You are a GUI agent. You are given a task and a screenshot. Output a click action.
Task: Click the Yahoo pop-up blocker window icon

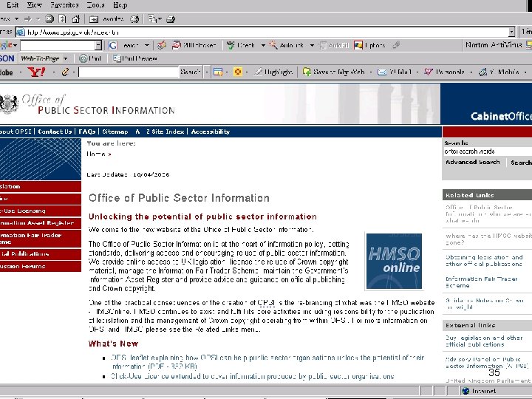coord(218,72)
